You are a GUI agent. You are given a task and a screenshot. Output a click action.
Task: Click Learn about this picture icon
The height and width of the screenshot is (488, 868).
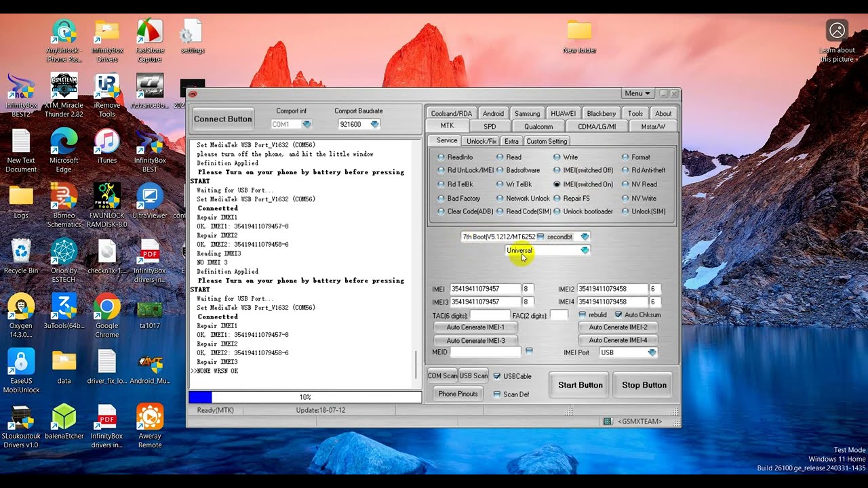click(837, 41)
